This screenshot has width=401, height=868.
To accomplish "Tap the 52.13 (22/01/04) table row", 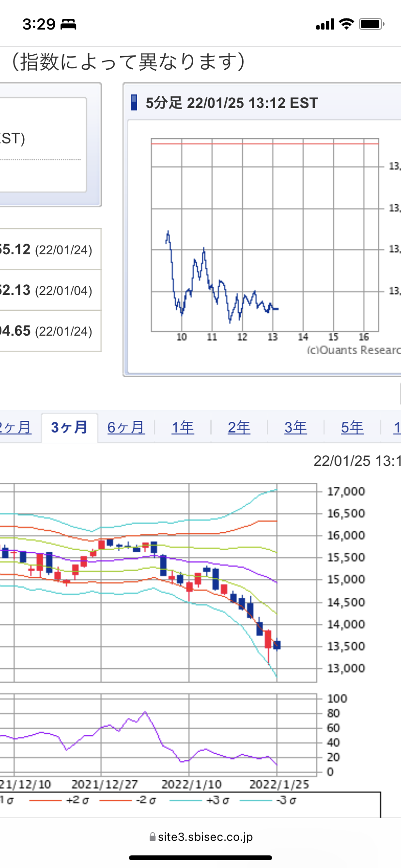I will (48, 290).
